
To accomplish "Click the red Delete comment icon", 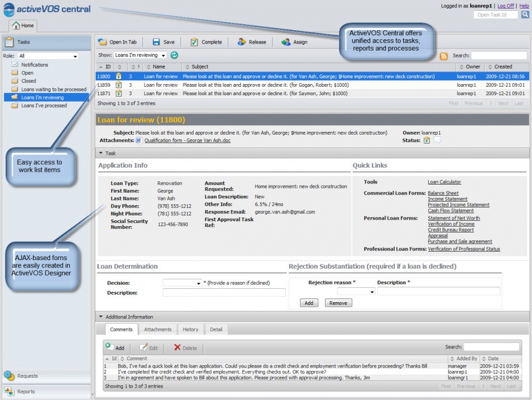I will [x=177, y=347].
